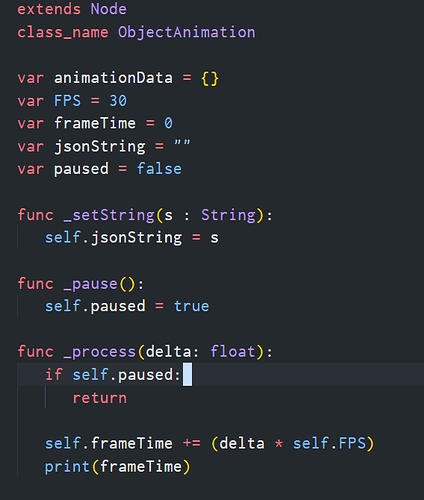Click 'self.jsonString = s' line

click(x=132, y=238)
